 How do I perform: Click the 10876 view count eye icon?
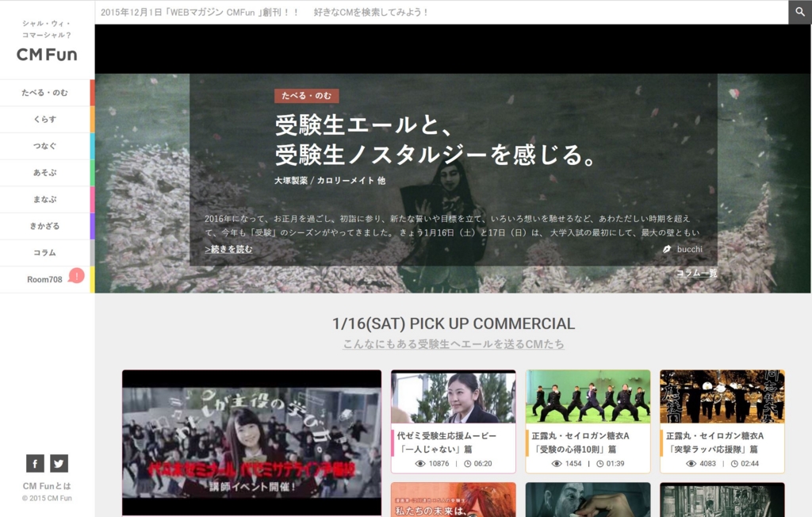(x=420, y=464)
